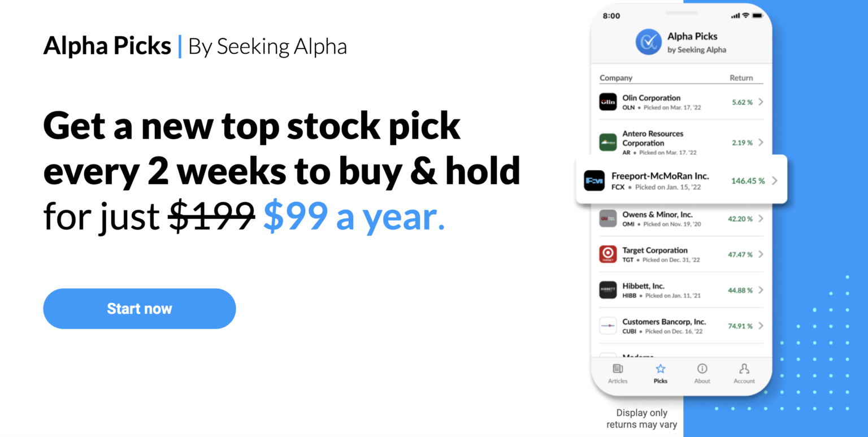The height and width of the screenshot is (437, 868).
Task: Click the blue Alpha Picks checkmark logo
Action: tap(649, 42)
